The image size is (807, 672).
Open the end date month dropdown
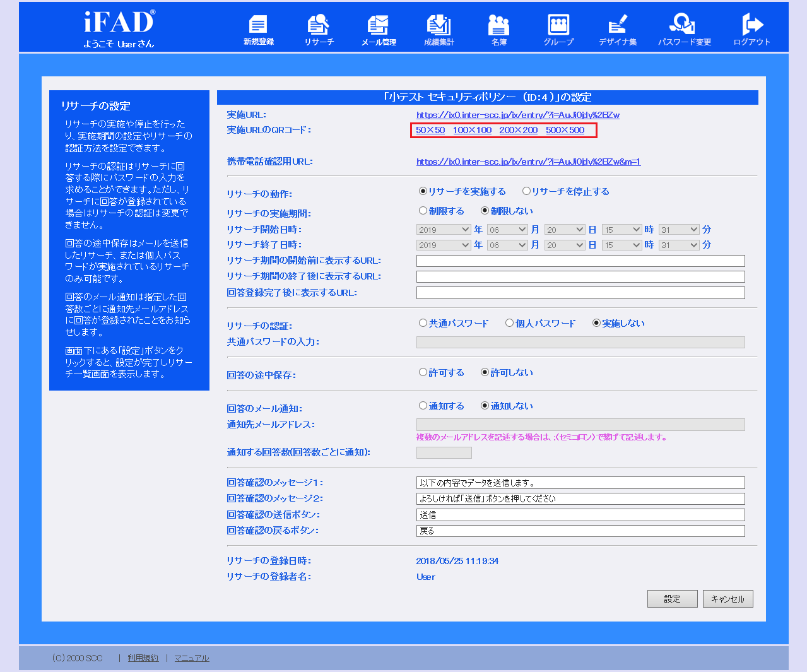click(507, 245)
